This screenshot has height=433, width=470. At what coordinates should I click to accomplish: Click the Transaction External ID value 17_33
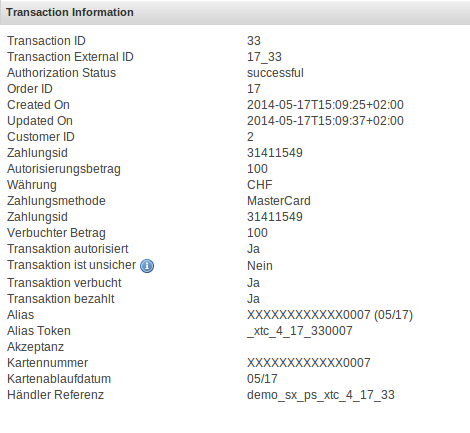[x=264, y=57]
